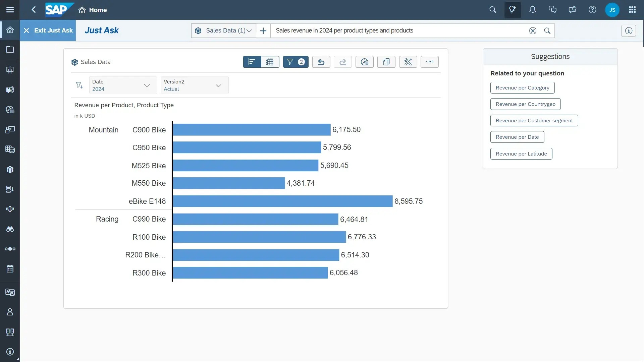Select Exit Just Ask
The width and height of the screenshot is (644, 362).
(48, 31)
